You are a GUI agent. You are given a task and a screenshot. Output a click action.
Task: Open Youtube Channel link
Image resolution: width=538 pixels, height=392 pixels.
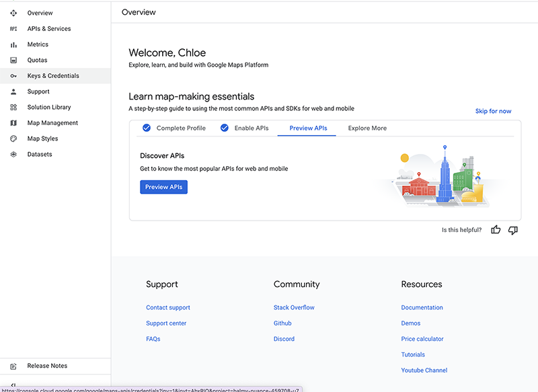[x=424, y=370]
